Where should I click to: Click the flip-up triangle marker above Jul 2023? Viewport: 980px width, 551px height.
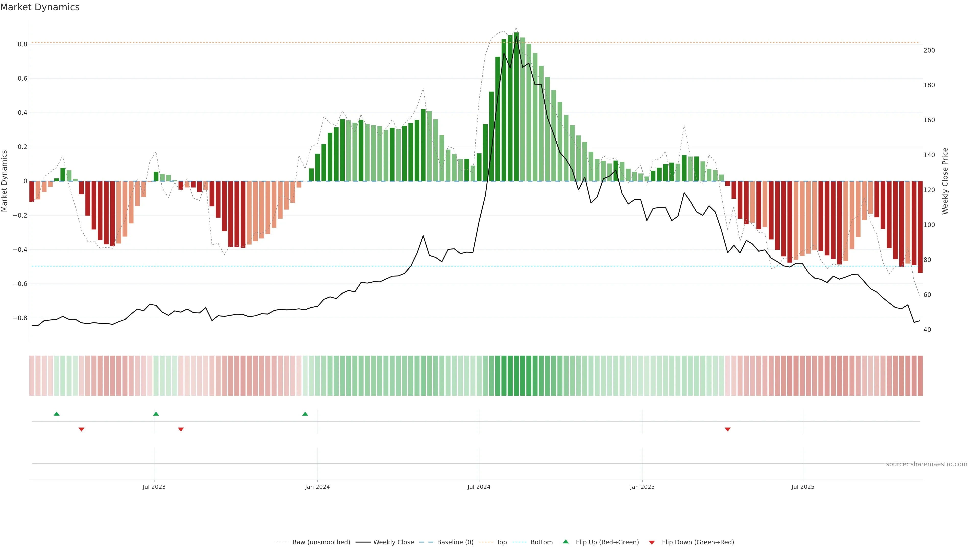pyautogui.click(x=156, y=414)
